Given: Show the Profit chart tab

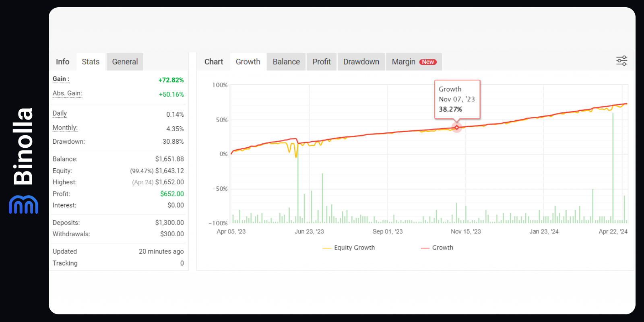Looking at the screenshot, I should (x=322, y=62).
